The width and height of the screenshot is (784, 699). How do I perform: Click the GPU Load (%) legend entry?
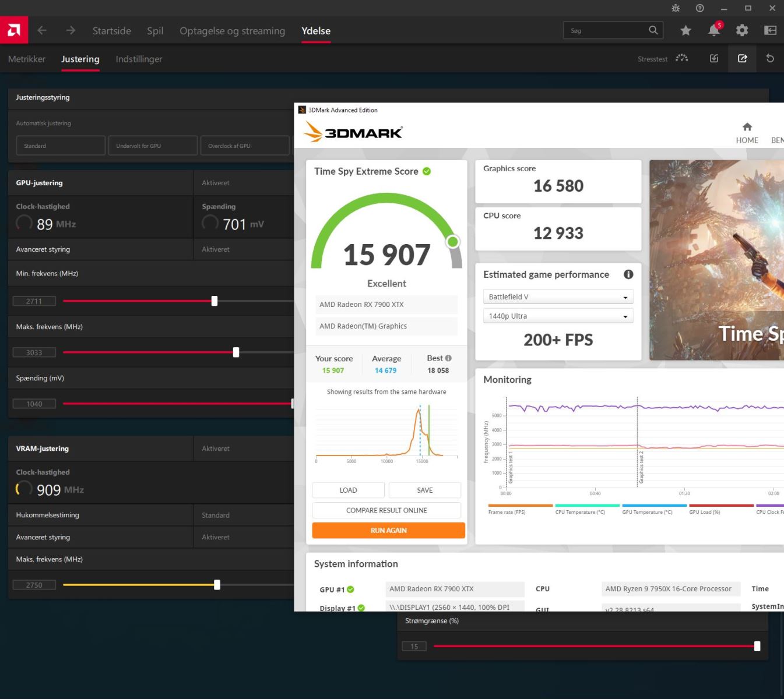pyautogui.click(x=720, y=509)
